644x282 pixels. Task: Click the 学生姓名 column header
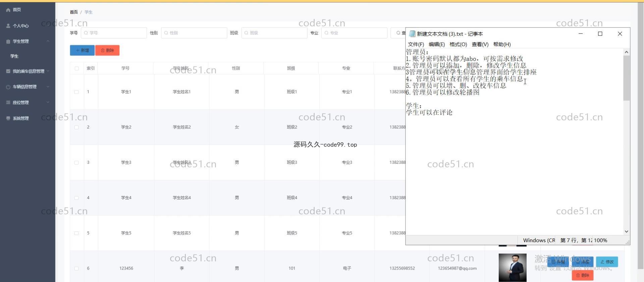pos(180,68)
